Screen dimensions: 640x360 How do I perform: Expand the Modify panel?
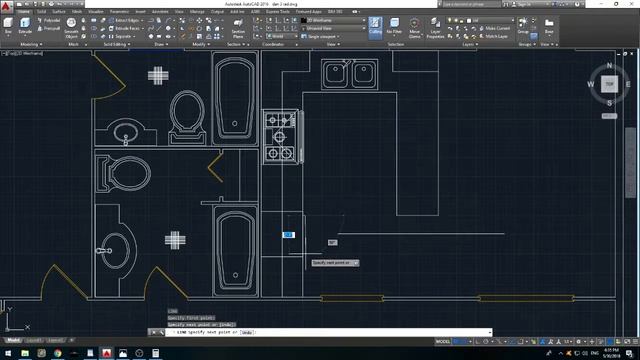201,44
